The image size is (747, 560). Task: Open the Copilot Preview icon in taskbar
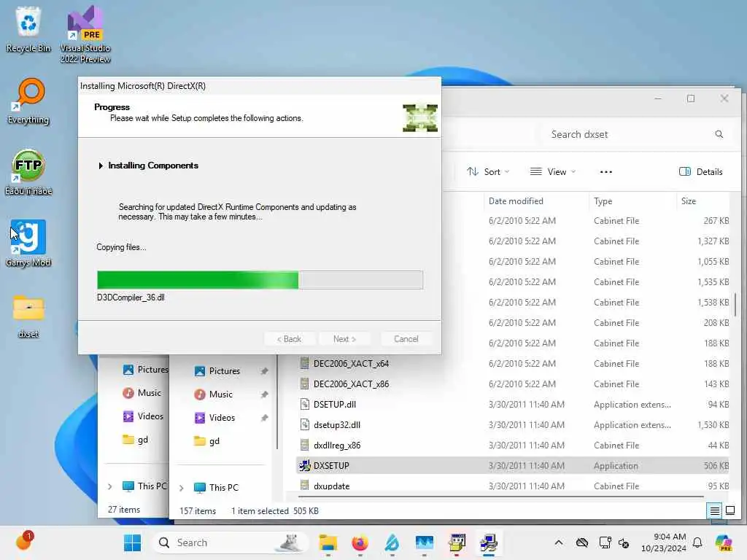[x=724, y=542]
